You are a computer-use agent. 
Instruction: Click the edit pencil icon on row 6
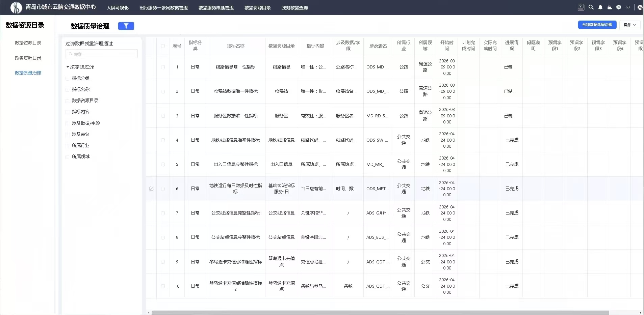click(151, 189)
